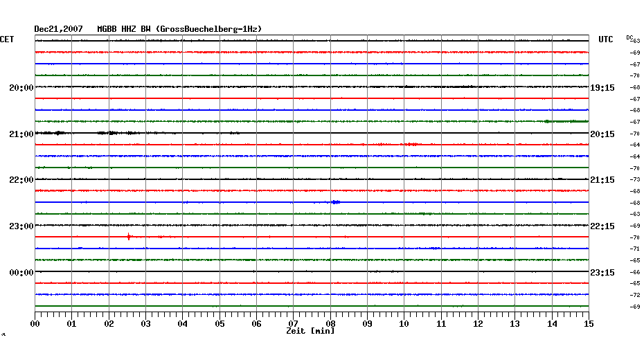Click the "CET" timezone label

coord(7,39)
